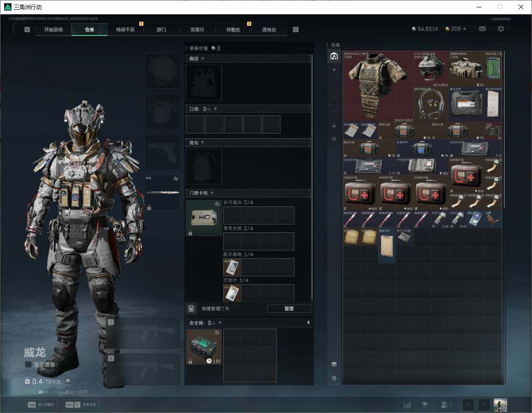The height and width of the screenshot is (413, 532).
Task: Invite teammate with first plus slot
Action: coord(468,405)
